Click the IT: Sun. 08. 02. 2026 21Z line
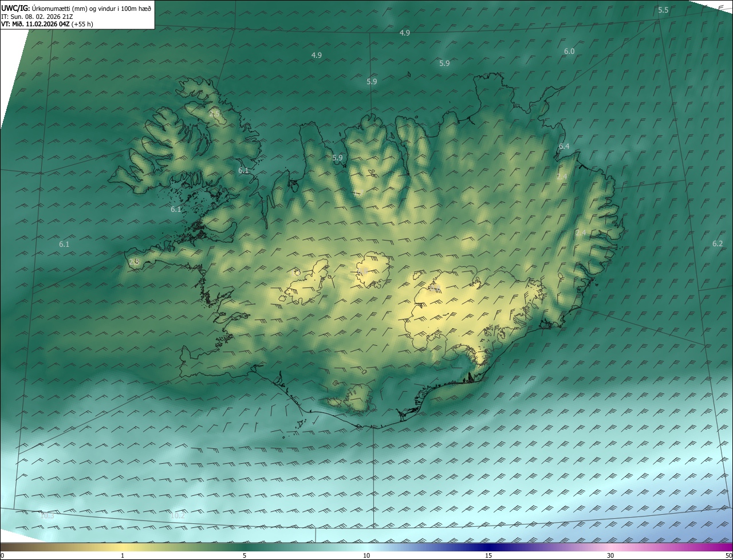Image resolution: width=733 pixels, height=560 pixels. [37, 17]
